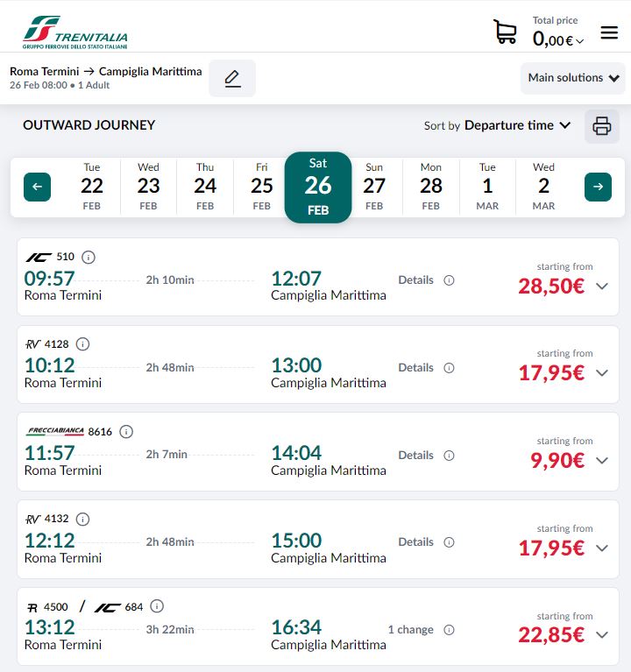631x672 pixels.
Task: Show info icon for RV 4128
Action: tap(83, 344)
